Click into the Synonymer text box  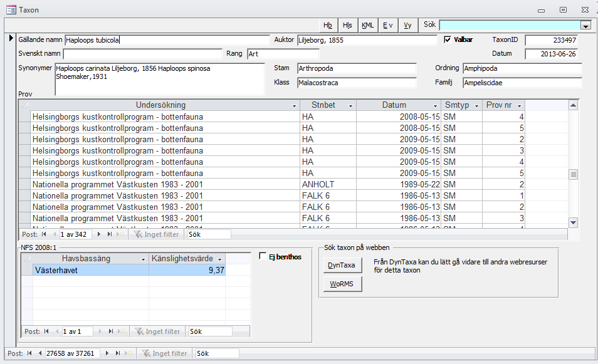point(160,79)
